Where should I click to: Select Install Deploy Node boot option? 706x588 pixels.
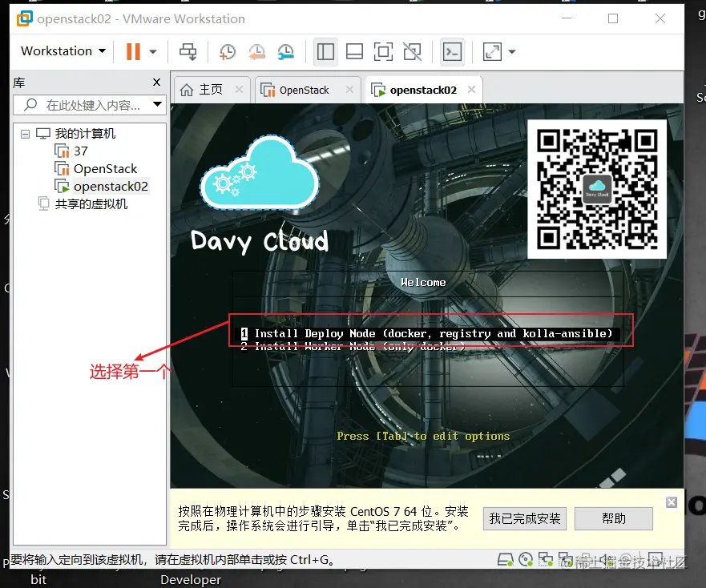click(x=427, y=333)
